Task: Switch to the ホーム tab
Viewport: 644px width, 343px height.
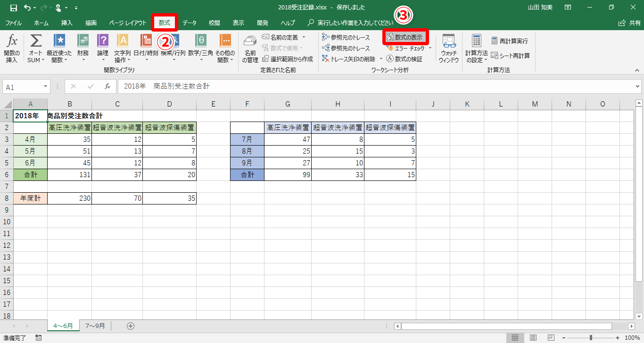Action: tap(41, 23)
